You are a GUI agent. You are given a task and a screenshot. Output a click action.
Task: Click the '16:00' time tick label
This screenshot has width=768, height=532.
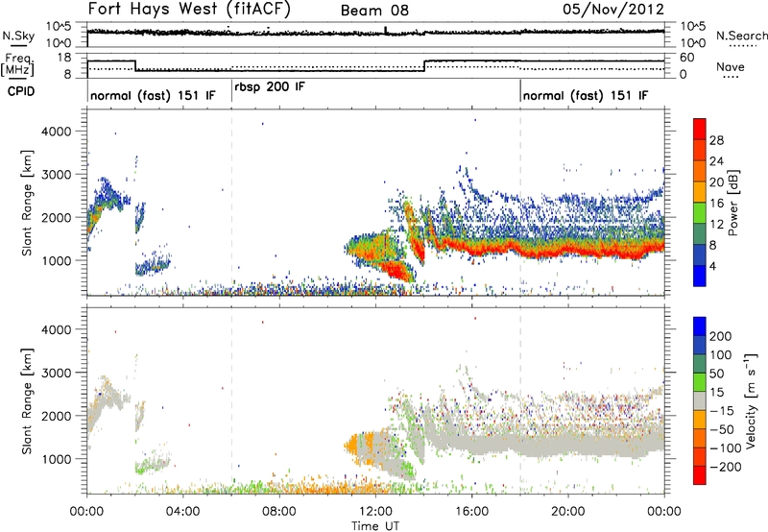(x=471, y=512)
